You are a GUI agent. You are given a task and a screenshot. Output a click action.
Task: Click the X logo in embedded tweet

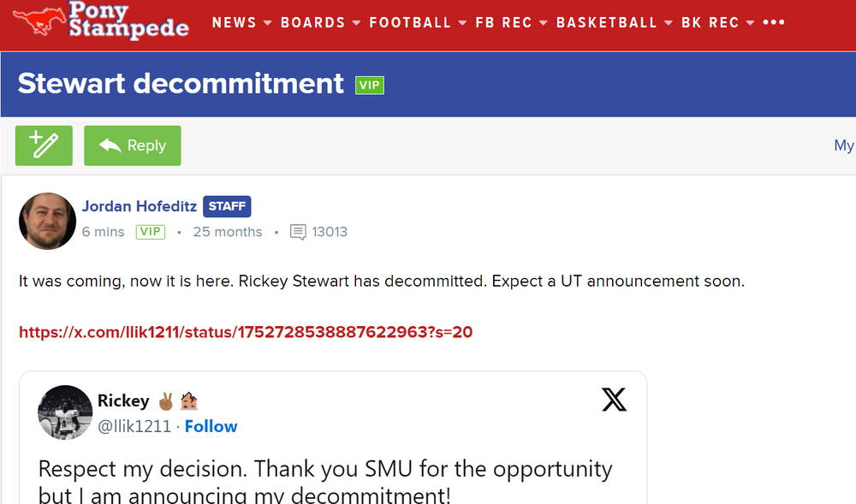click(x=614, y=400)
